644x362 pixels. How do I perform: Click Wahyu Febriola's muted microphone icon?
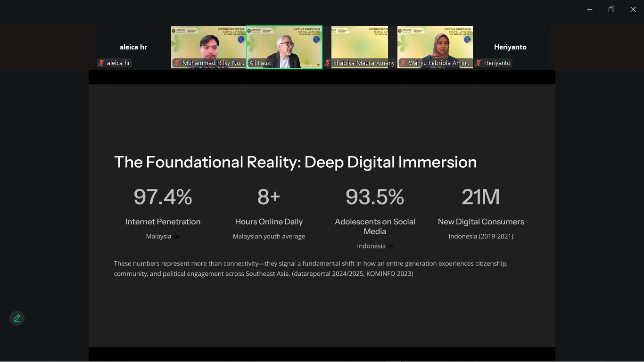(x=404, y=63)
